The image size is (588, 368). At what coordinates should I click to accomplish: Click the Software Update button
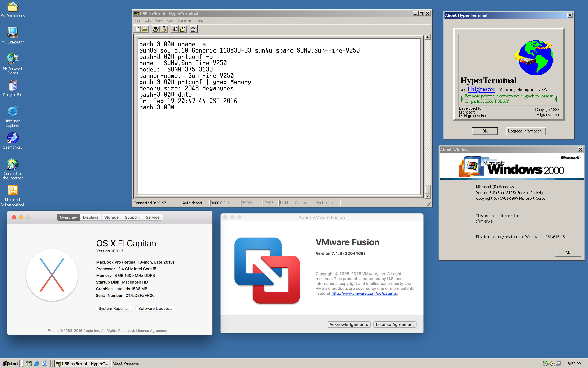tap(155, 308)
